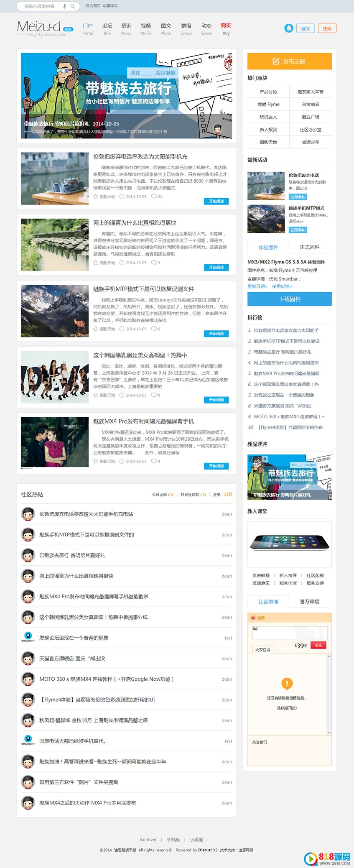354x868 pixels.
Task: Click the comment bubble under 魅族MX4 Pro article
Action: 154,461
